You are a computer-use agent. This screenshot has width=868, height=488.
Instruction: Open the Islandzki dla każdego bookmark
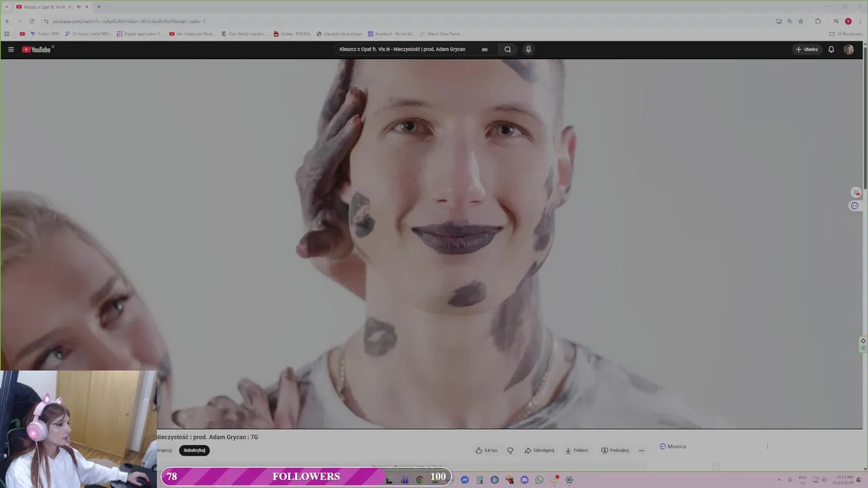click(340, 34)
